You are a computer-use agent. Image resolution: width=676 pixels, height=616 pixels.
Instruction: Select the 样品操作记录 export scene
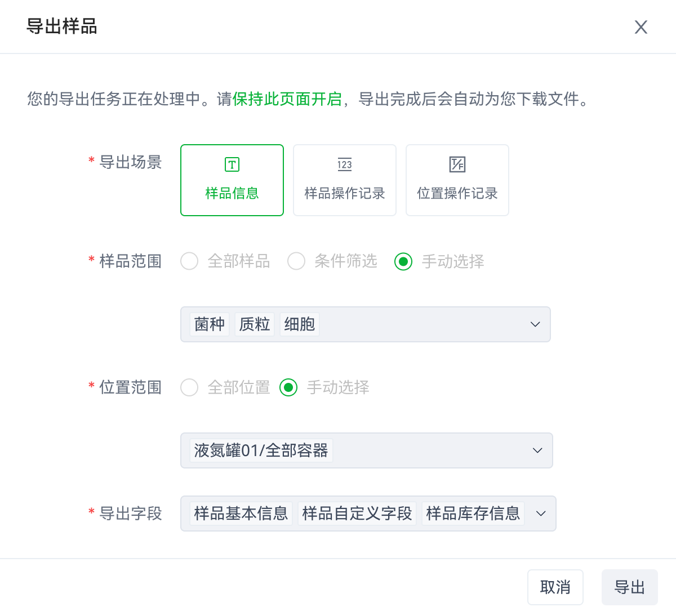pos(344,180)
